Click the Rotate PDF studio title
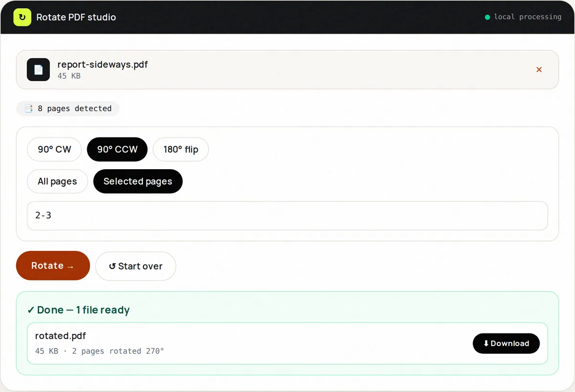This screenshot has height=392, width=575. pos(76,17)
